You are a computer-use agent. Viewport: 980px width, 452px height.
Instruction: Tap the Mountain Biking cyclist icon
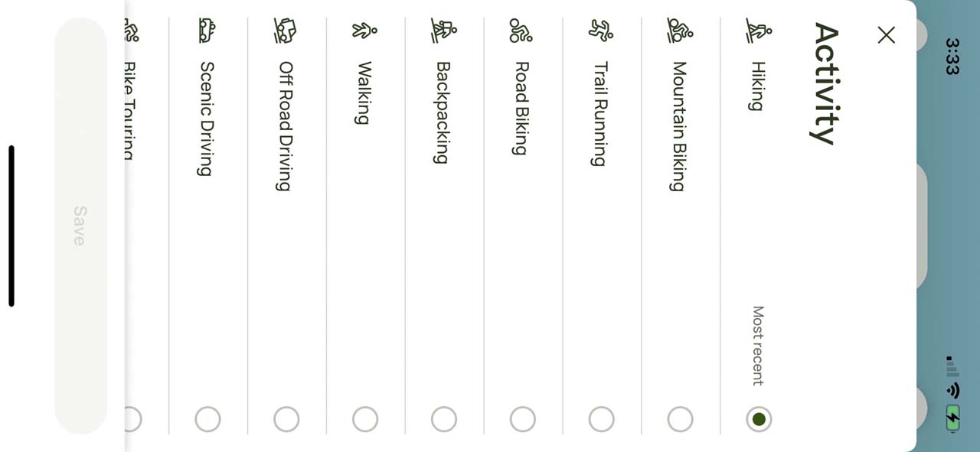tap(680, 31)
